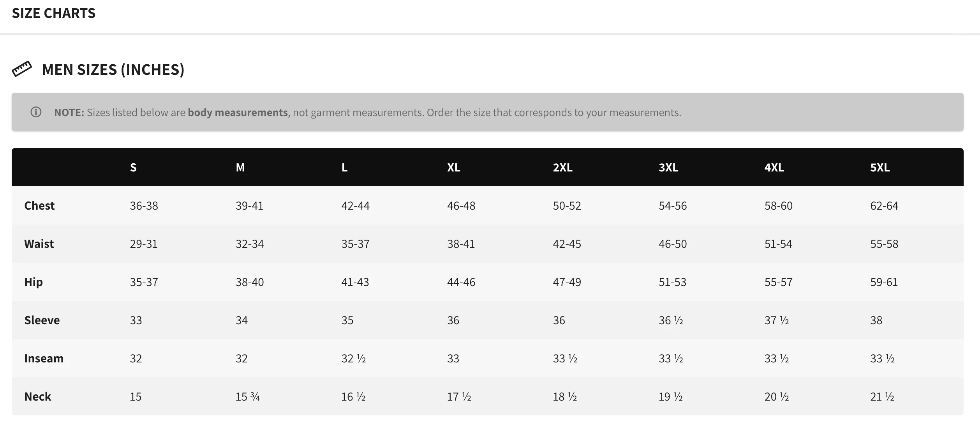Click the Neck row label
Screen dimensions: 980x431
38,397
